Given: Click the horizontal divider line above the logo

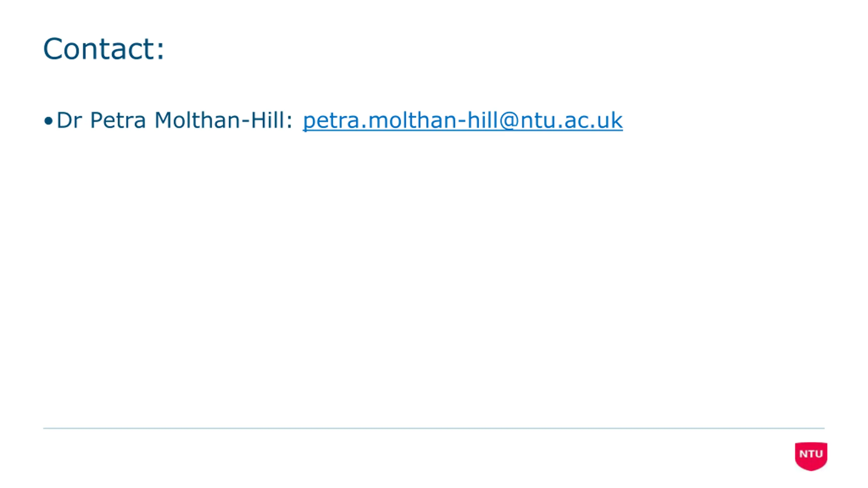Looking at the screenshot, I should 434,428.
